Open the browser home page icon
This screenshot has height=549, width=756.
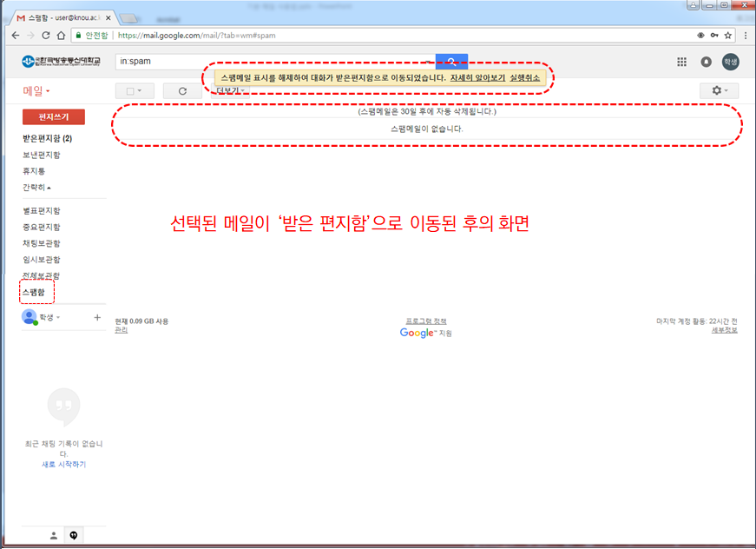[61, 36]
